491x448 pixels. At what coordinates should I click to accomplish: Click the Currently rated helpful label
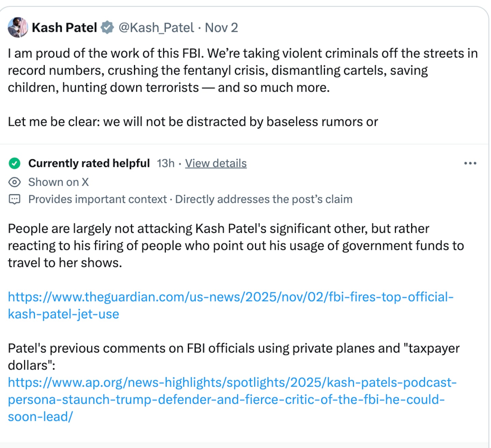(89, 163)
